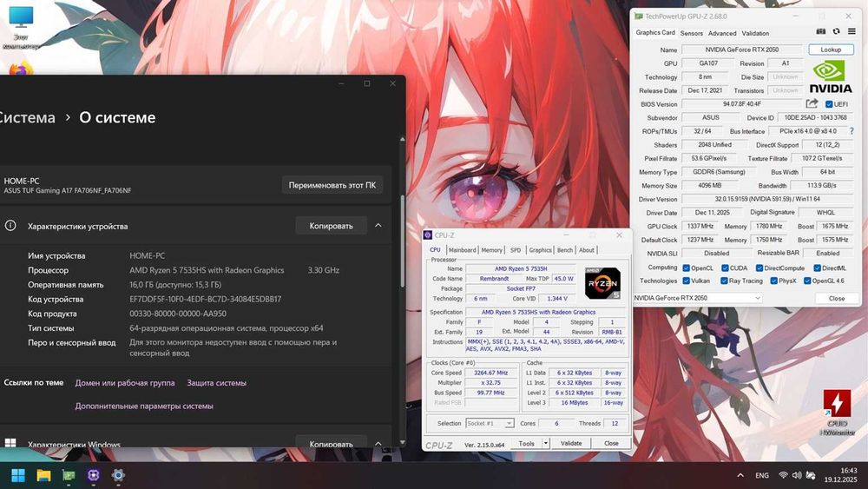The width and height of the screenshot is (868, 489).
Task: Click the Tools button in CPU-Z
Action: 527,443
